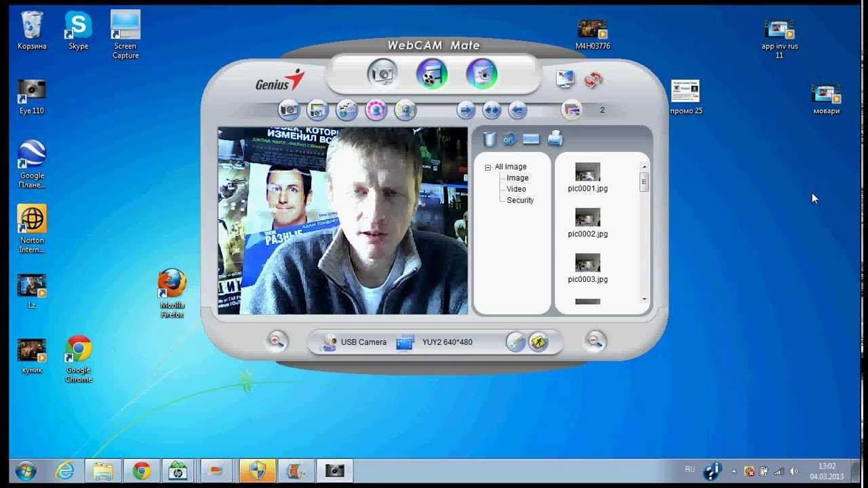This screenshot has height=488, width=868.
Task: Click the zoom-in magnifier with plus
Action: click(277, 341)
